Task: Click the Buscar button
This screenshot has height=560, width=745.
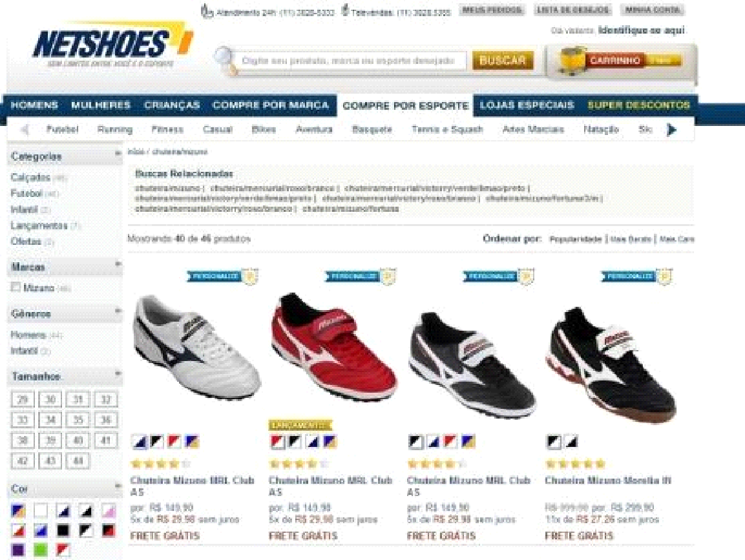Action: 503,60
